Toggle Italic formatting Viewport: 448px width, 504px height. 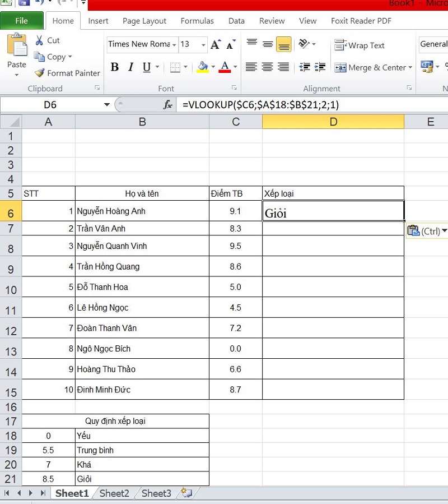[x=131, y=67]
